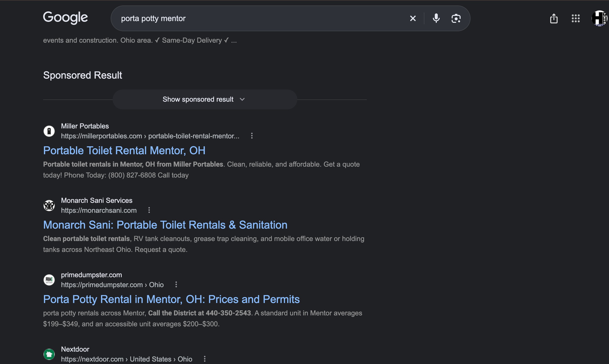609x364 pixels.
Task: Click chevron next to Show sponsored result
Action: coord(242,99)
